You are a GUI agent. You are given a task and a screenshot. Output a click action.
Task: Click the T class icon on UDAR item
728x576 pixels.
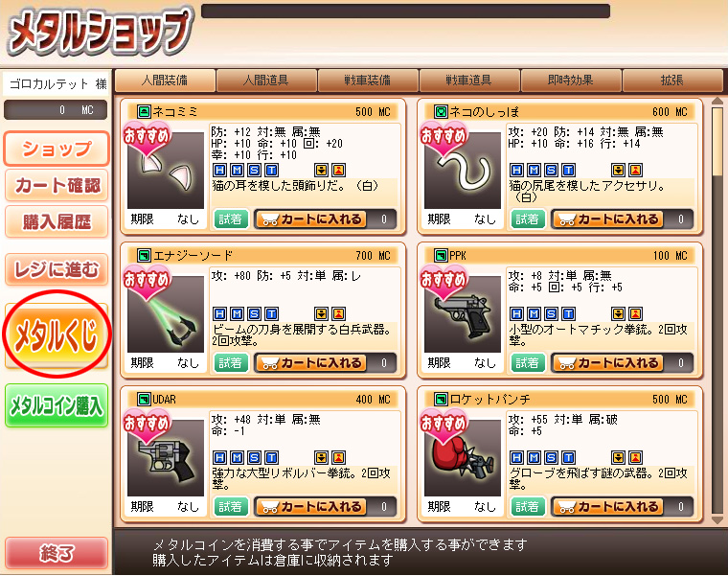[x=272, y=457]
